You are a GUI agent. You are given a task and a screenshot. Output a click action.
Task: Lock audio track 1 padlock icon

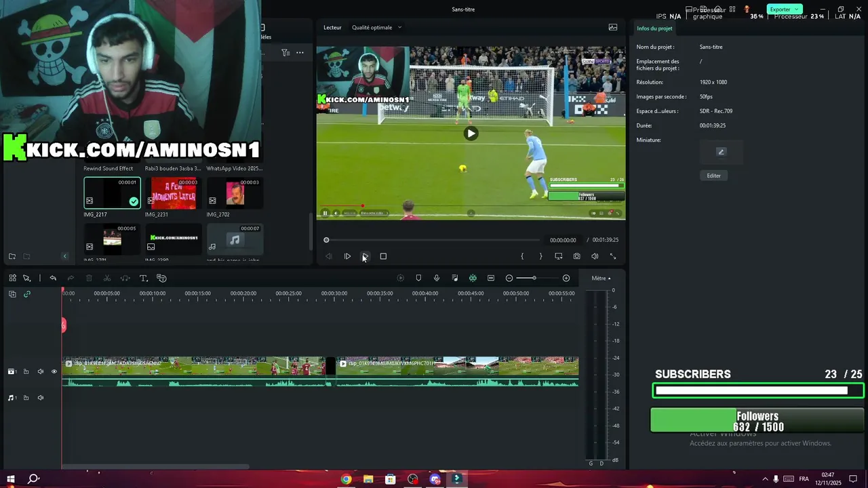pos(26,398)
